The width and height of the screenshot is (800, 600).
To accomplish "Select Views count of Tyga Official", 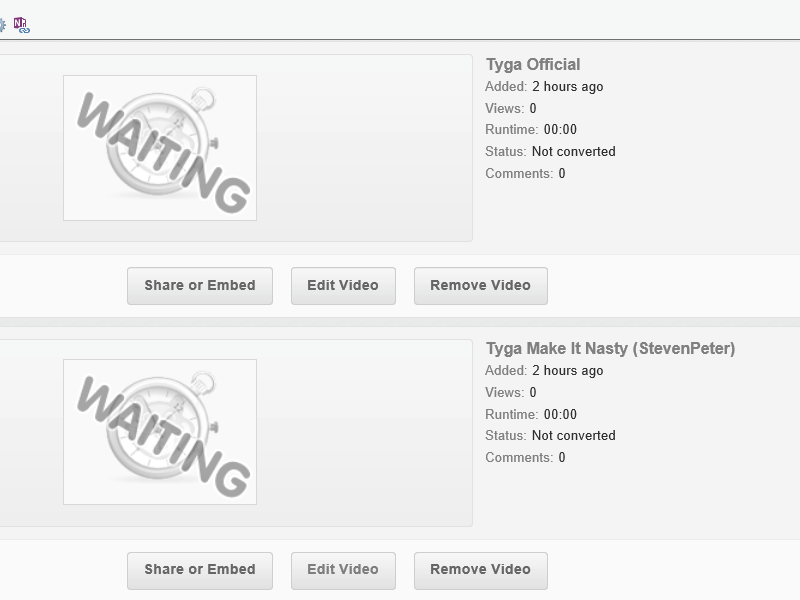I will 533,109.
